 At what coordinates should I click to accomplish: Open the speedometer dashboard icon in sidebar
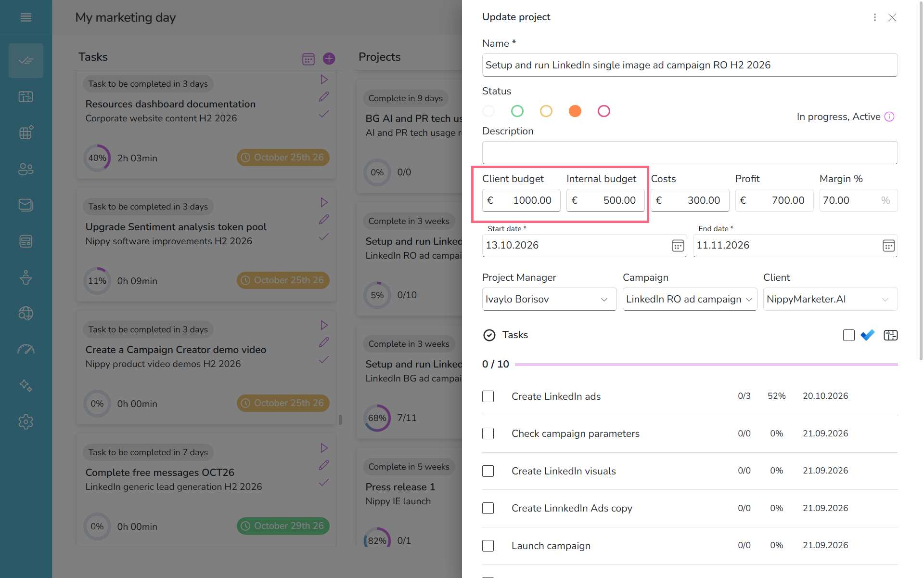(26, 350)
